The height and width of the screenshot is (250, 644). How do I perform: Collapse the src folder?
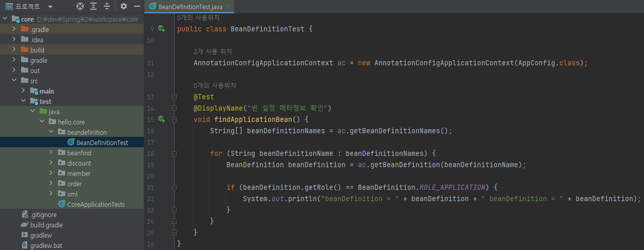pos(14,81)
